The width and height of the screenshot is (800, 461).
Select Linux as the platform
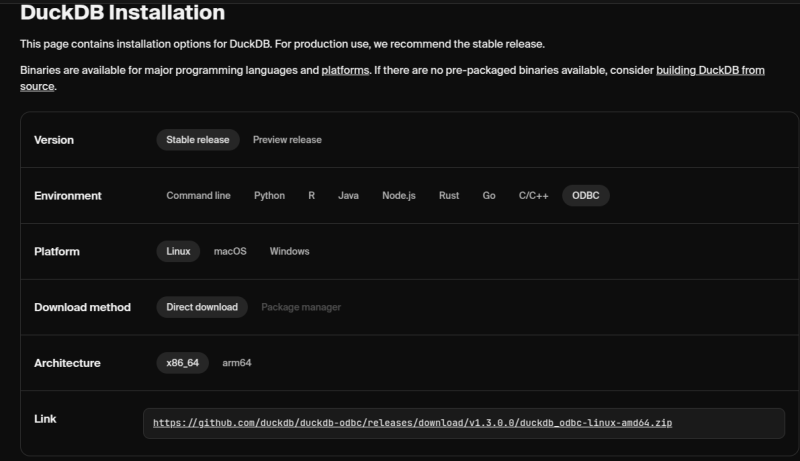(178, 251)
